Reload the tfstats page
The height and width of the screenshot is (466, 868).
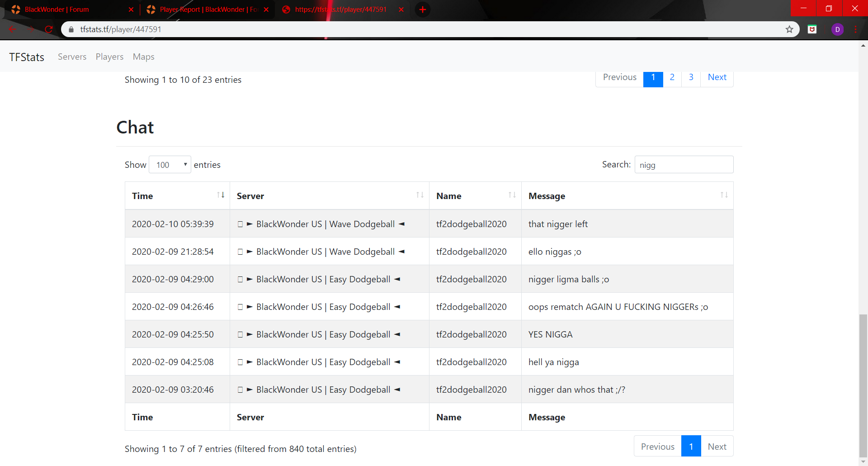48,29
